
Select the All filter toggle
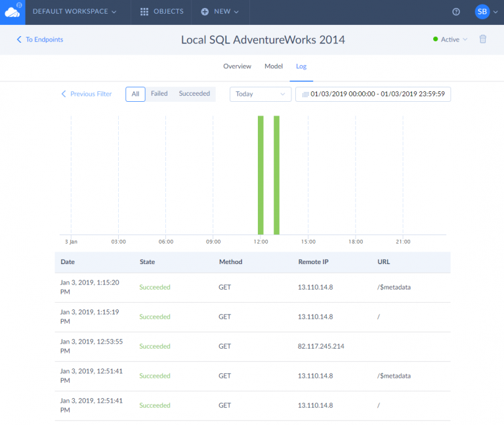pos(135,94)
